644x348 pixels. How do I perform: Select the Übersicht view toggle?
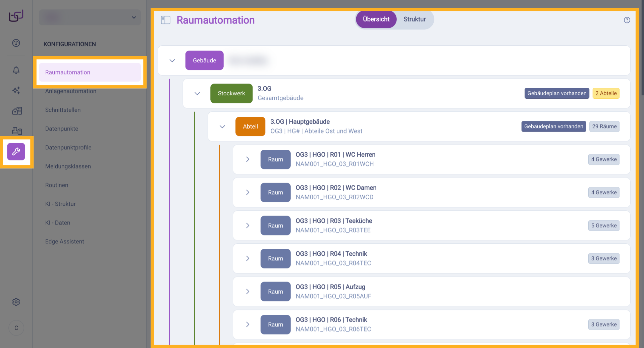[x=376, y=19]
